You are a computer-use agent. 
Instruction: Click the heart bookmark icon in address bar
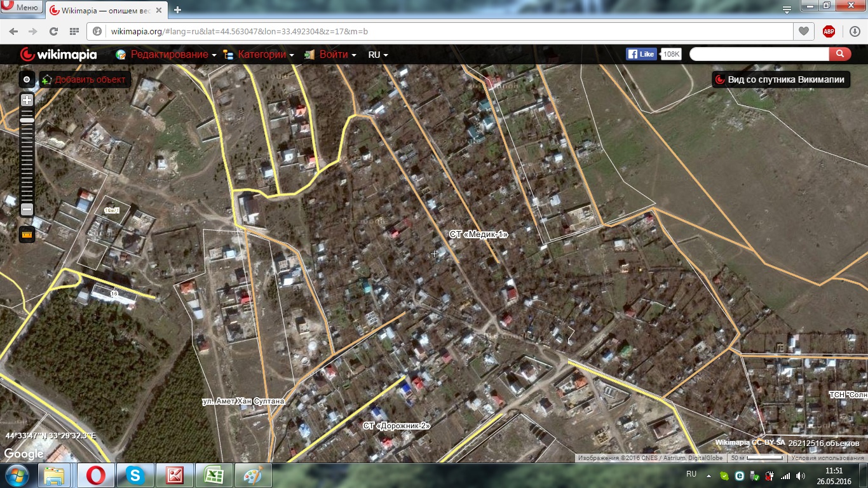point(804,31)
